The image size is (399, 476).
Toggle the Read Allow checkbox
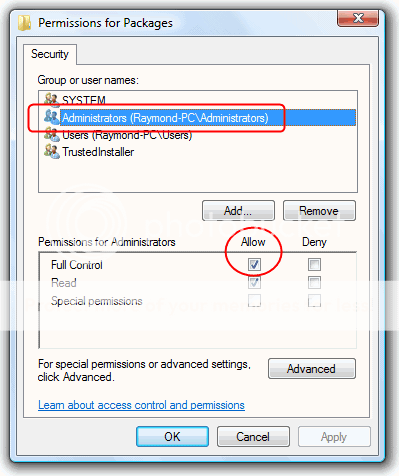[x=254, y=282]
